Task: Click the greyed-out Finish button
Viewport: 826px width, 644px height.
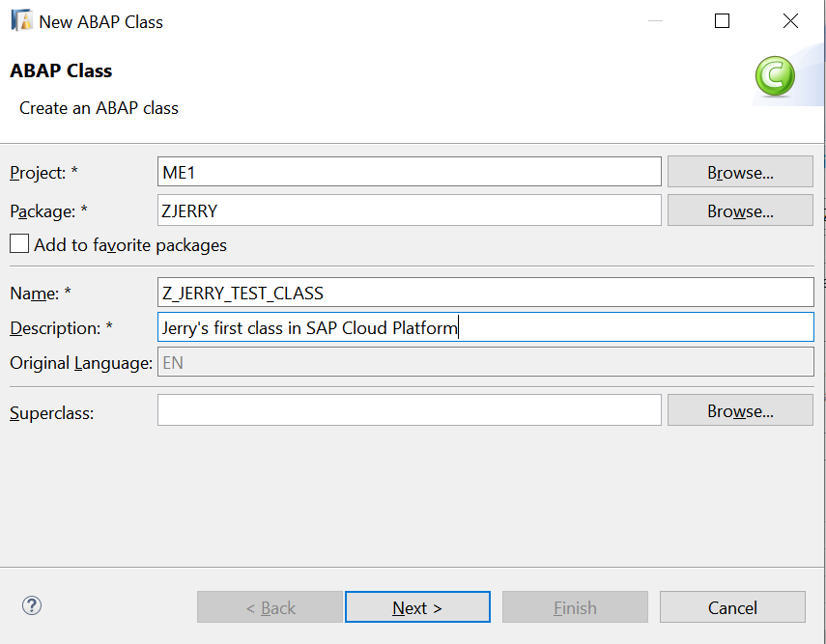Action: tap(575, 607)
